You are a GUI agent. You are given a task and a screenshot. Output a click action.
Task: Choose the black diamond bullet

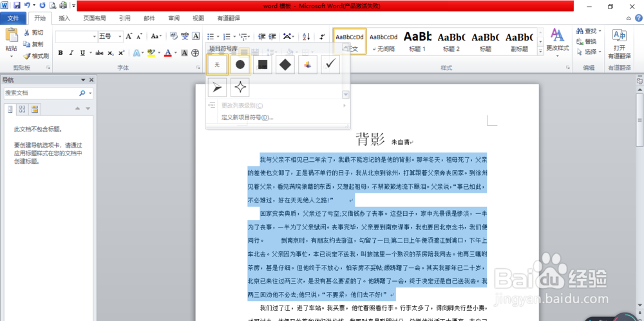click(285, 65)
